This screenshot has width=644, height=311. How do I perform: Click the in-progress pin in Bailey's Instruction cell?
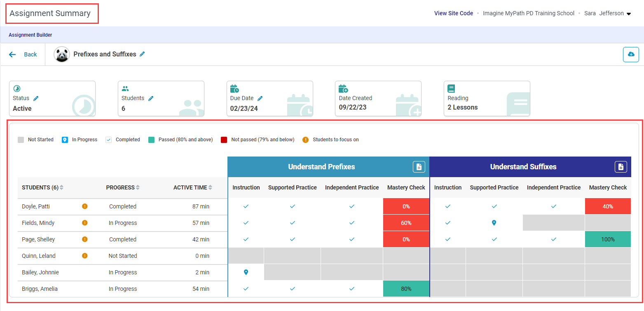(246, 272)
